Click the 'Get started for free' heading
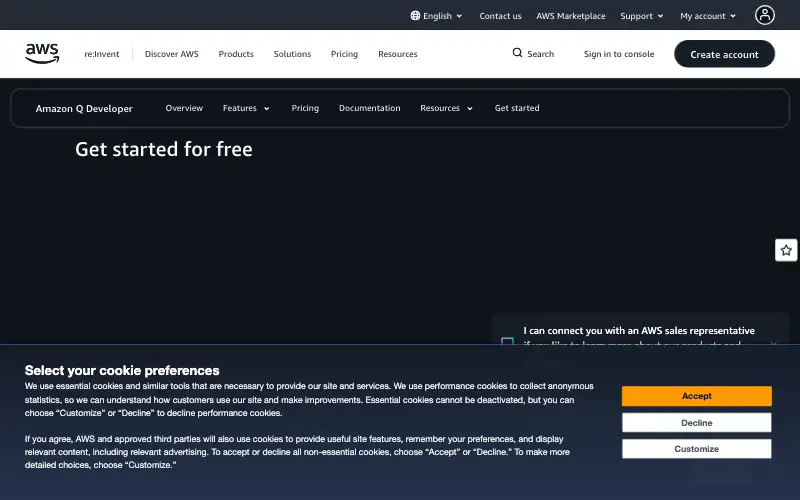 164,149
